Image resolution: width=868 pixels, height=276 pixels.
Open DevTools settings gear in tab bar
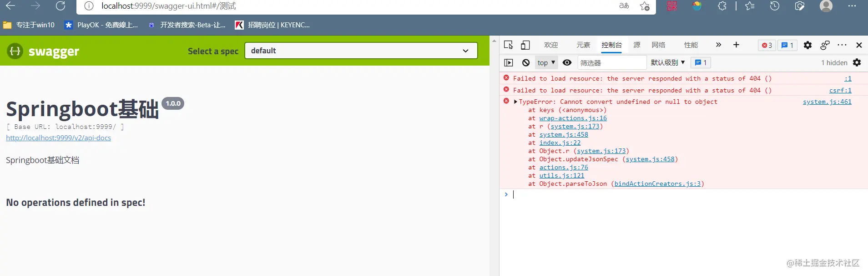pos(807,45)
